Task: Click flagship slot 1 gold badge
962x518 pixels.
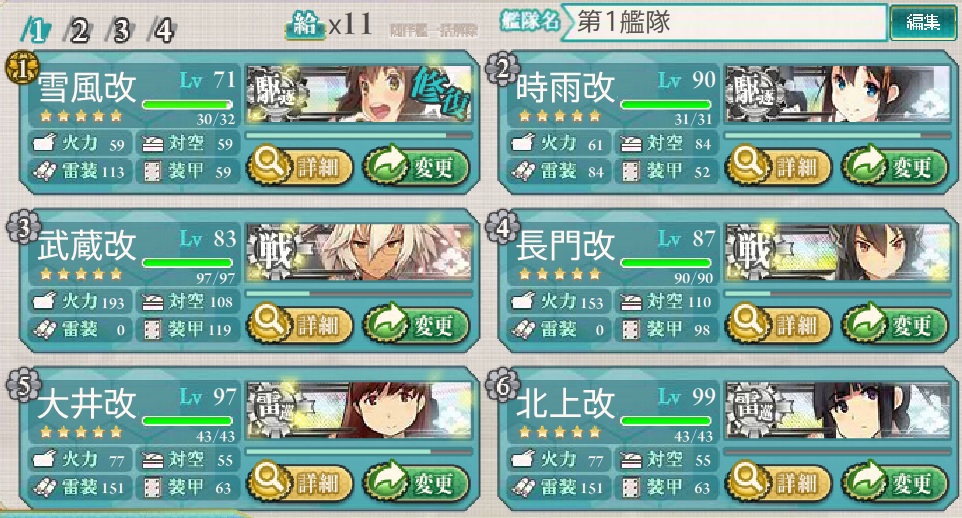Action: pos(23,69)
